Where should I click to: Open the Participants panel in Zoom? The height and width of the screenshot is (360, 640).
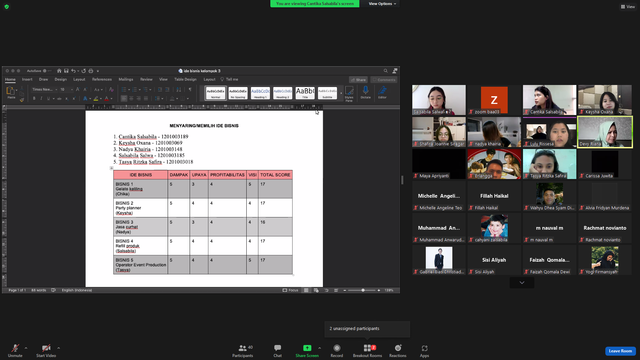pyautogui.click(x=243, y=350)
